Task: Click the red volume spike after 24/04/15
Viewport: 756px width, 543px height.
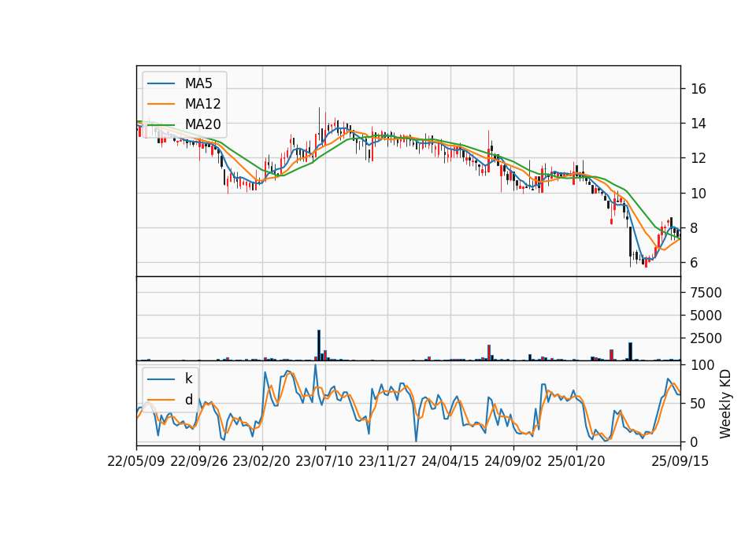Action: point(489,353)
